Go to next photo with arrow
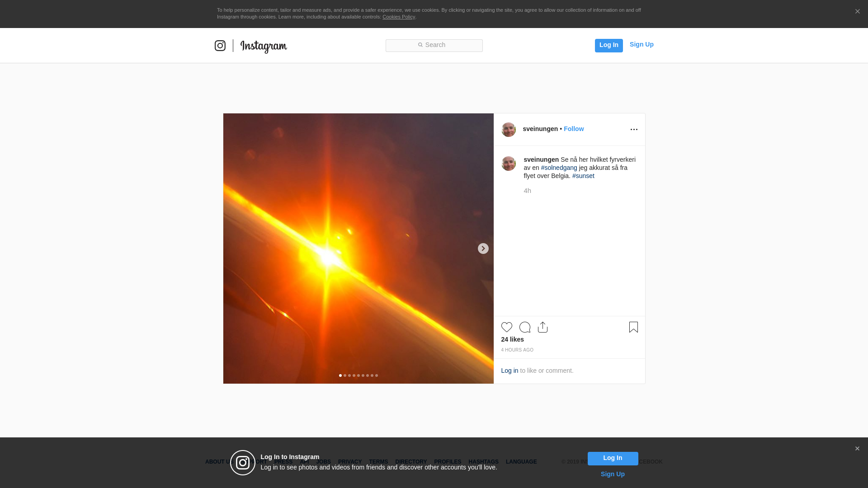 click(483, 249)
